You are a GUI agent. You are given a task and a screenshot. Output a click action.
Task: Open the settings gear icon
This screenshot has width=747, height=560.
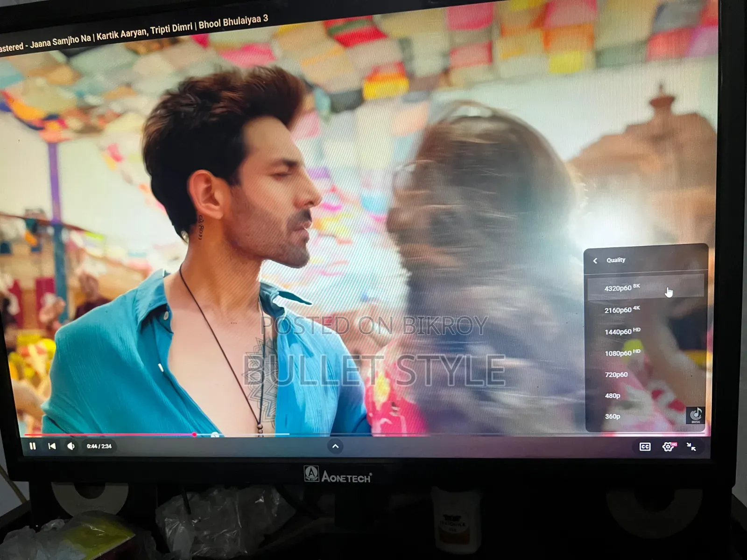tap(669, 447)
